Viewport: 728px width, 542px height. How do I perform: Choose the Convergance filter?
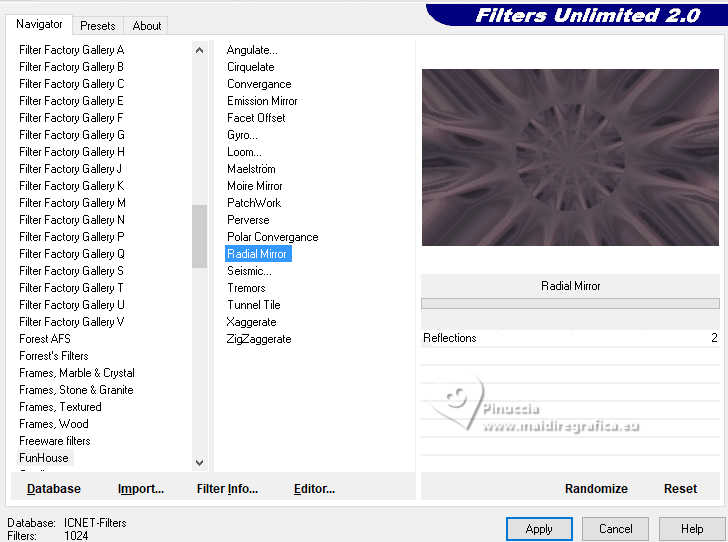pyautogui.click(x=259, y=84)
